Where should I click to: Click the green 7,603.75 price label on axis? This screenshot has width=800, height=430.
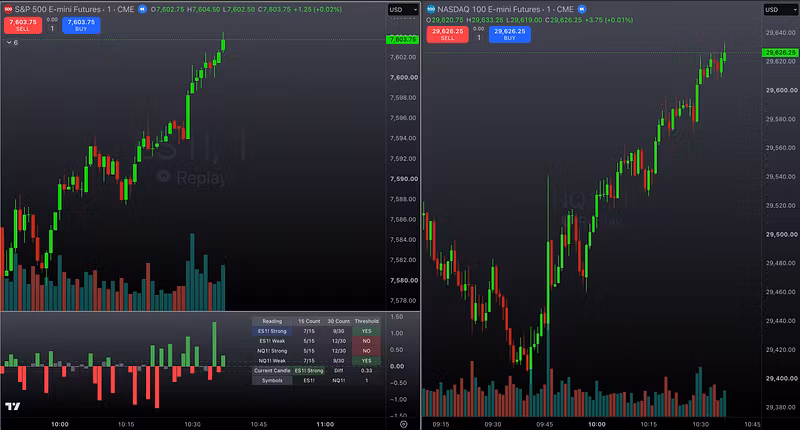402,39
